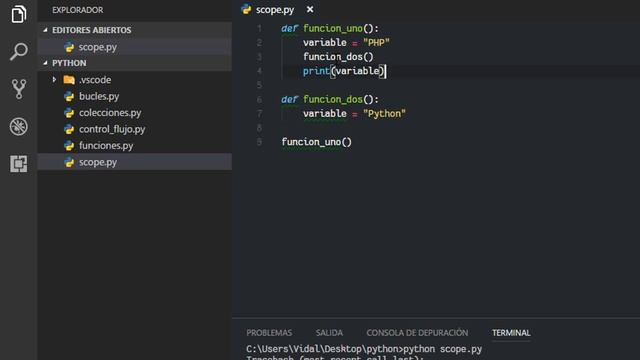Image resolution: width=640 pixels, height=360 pixels.
Task: Switch to the SALIDA panel tab
Action: [x=329, y=333]
